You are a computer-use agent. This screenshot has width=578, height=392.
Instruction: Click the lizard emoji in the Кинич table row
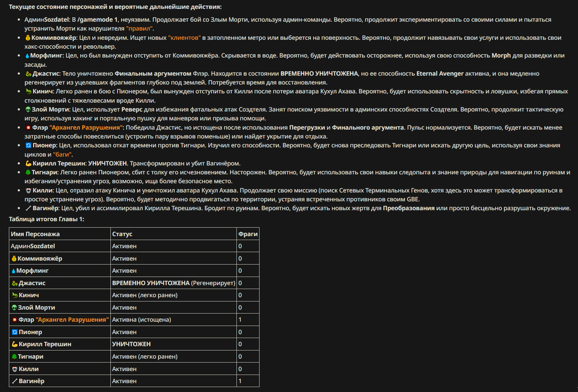coord(15,295)
